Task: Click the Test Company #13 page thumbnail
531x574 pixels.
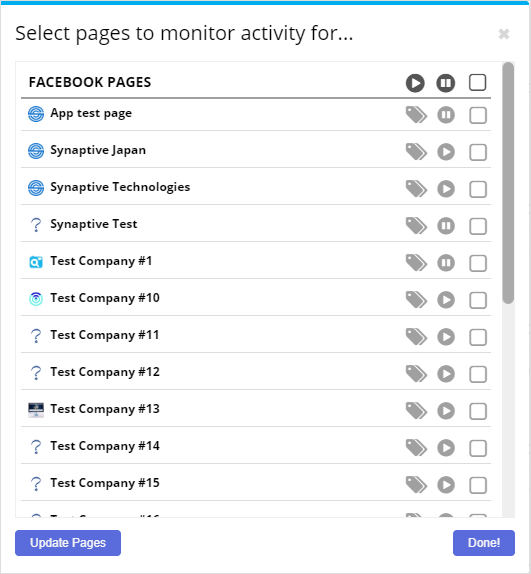Action: (36, 410)
